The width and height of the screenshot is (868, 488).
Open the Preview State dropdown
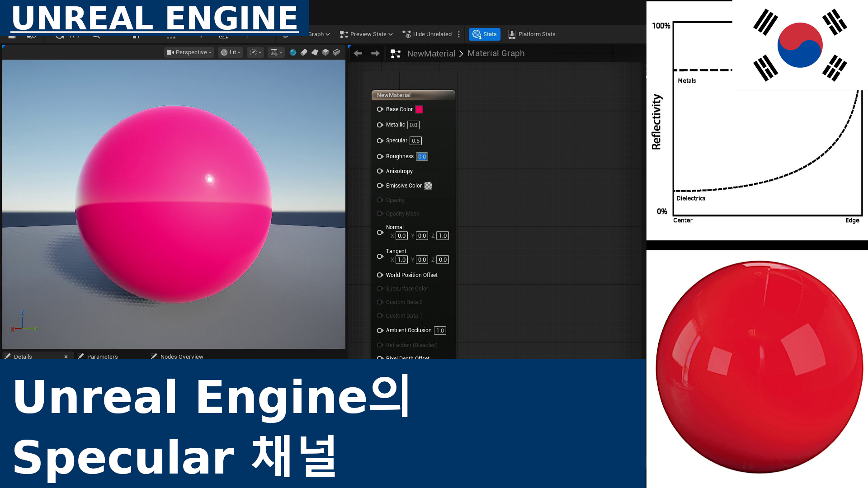click(366, 34)
